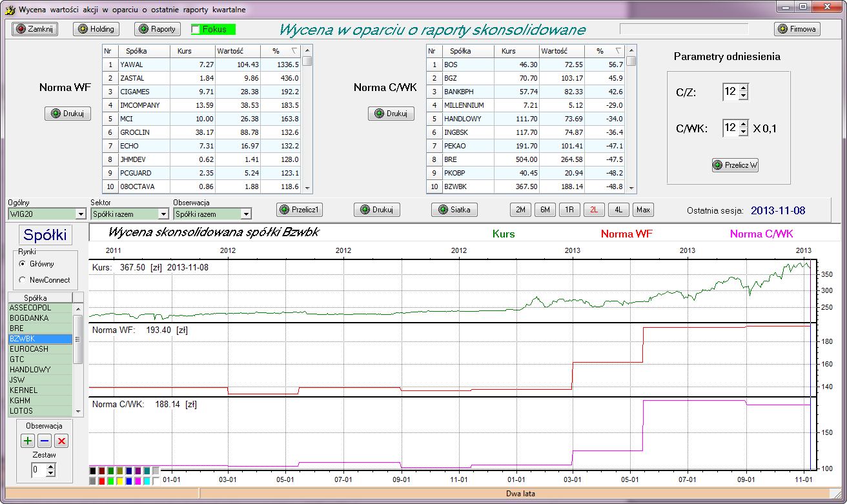
Task: Click Przelicz W in Parametry odniesienia
Action: tap(735, 165)
